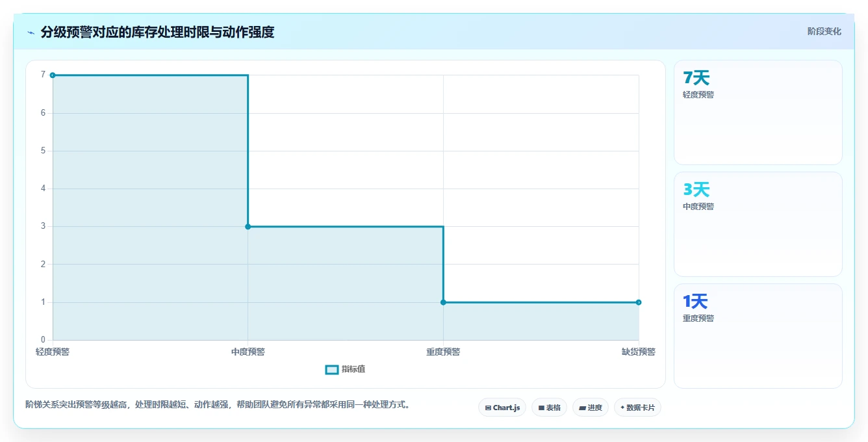Select the 进度 tag
868x442 pixels.
pyautogui.click(x=590, y=408)
